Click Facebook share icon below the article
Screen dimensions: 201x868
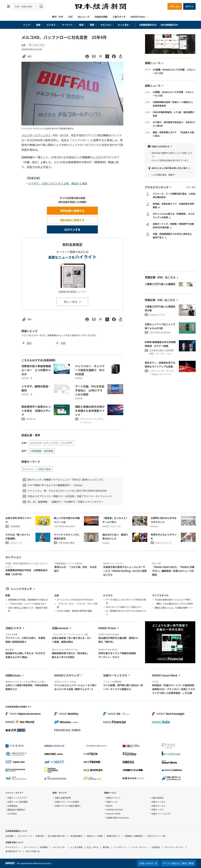[x=114, y=319]
